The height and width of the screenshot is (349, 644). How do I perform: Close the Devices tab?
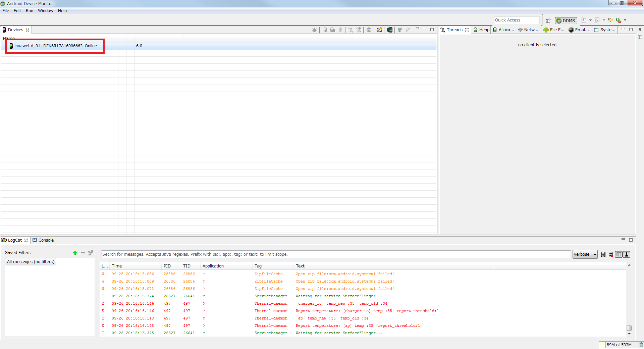click(28, 30)
